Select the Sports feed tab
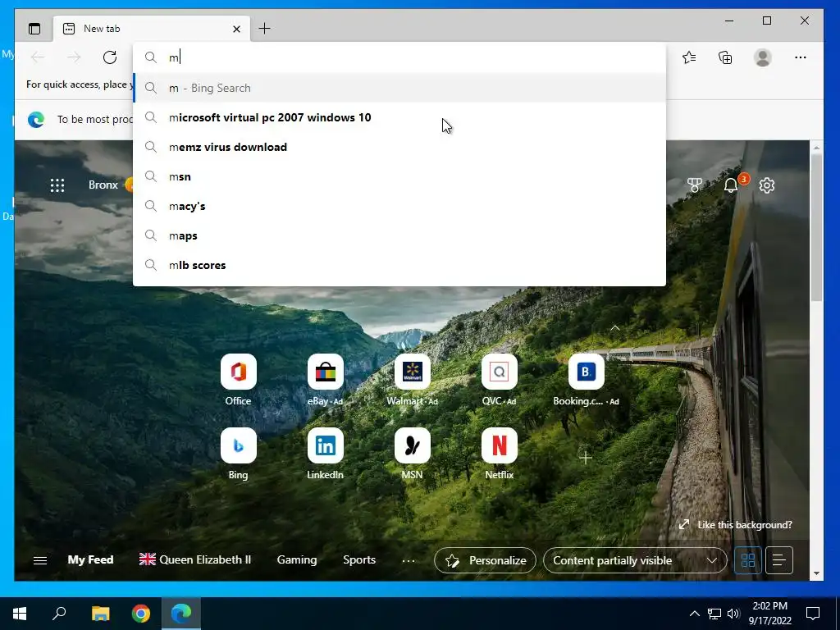Image resolution: width=840 pixels, height=630 pixels. point(359,559)
